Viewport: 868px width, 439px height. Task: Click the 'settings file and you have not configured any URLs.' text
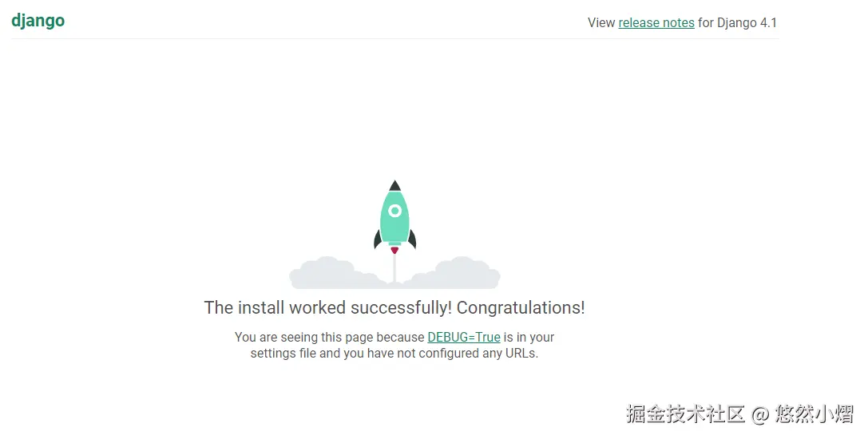[x=394, y=353]
